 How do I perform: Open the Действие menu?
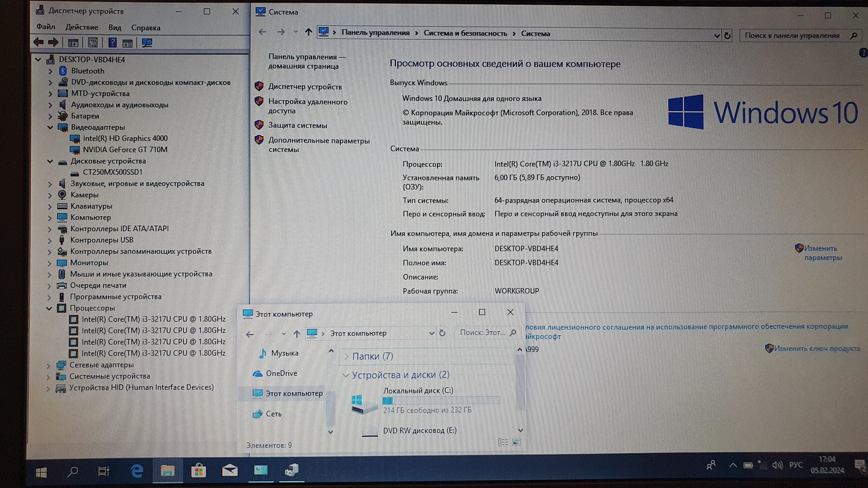[81, 27]
